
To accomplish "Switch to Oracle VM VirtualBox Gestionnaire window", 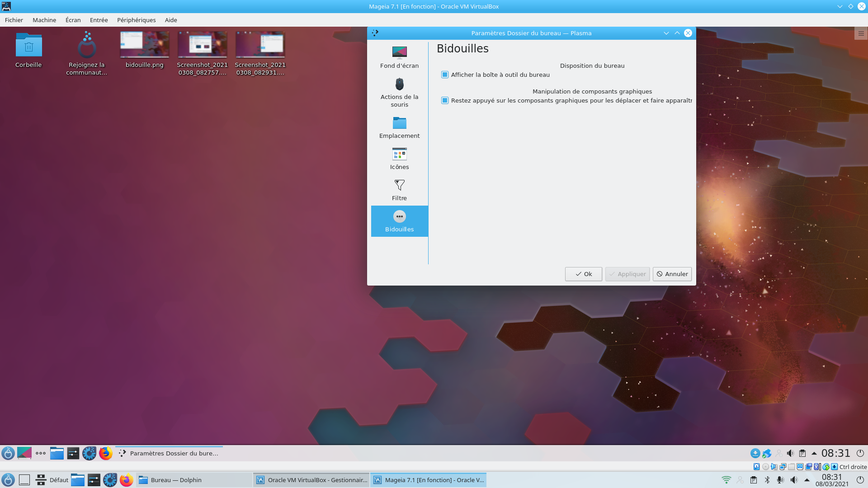I will (x=311, y=480).
